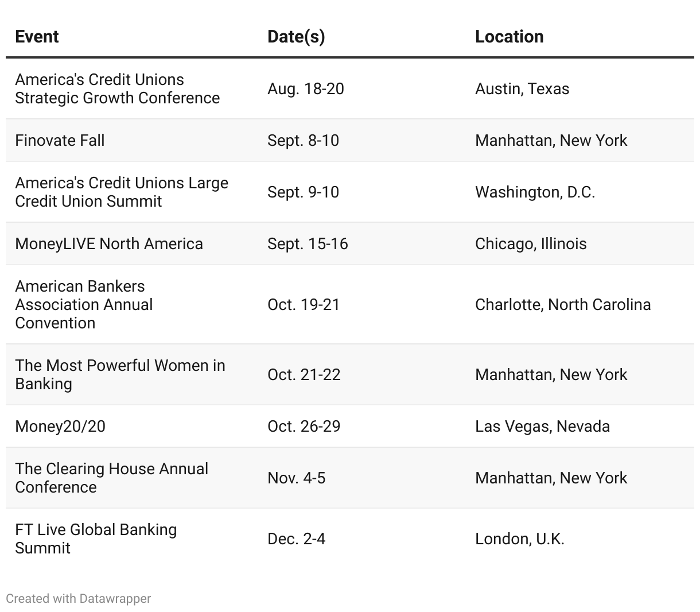The width and height of the screenshot is (700, 612).
Task: Select the Most Powerful Women in Banking
Action: click(120, 375)
